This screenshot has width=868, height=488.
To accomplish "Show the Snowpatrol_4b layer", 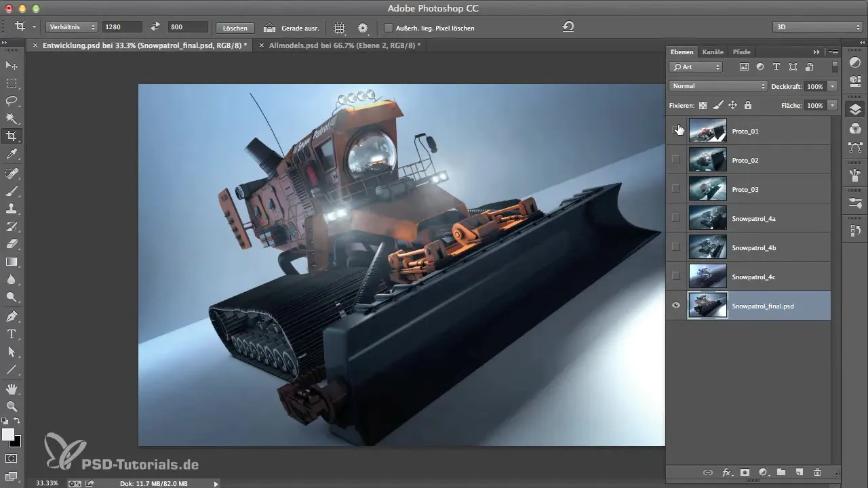I will (x=675, y=247).
